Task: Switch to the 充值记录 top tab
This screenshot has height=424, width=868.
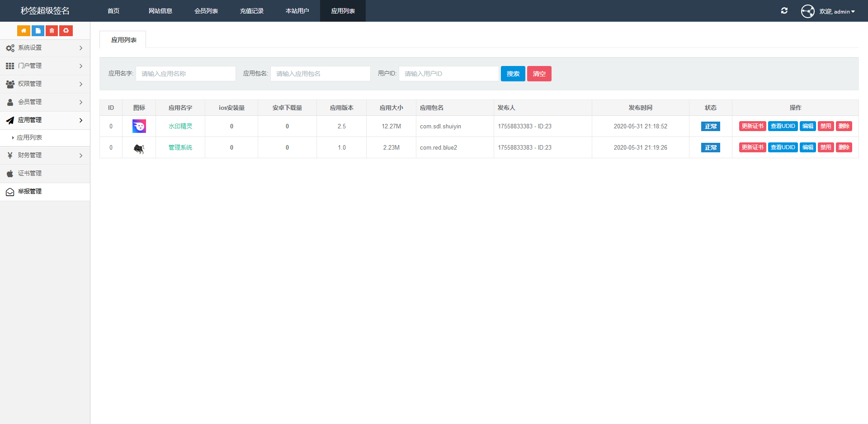Action: pyautogui.click(x=251, y=11)
